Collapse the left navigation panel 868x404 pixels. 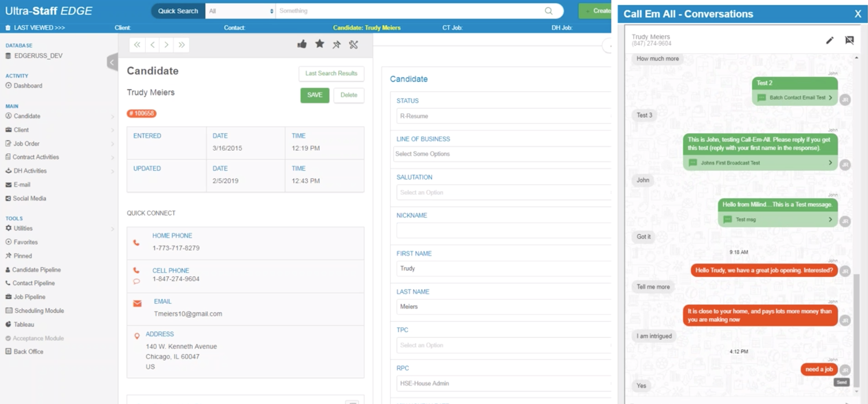pos(112,62)
